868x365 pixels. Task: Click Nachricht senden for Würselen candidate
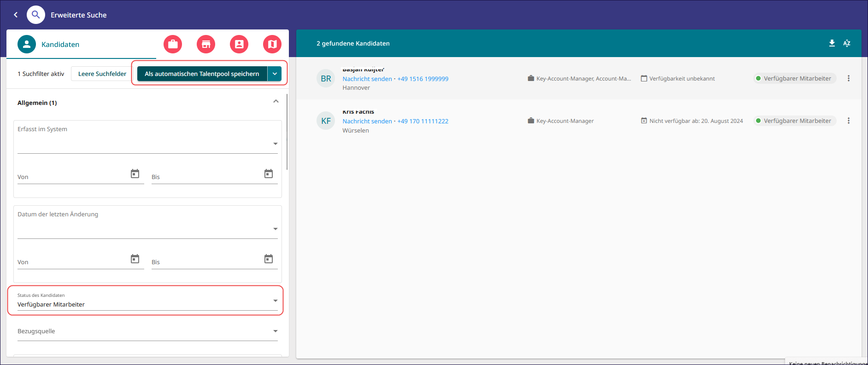(367, 121)
